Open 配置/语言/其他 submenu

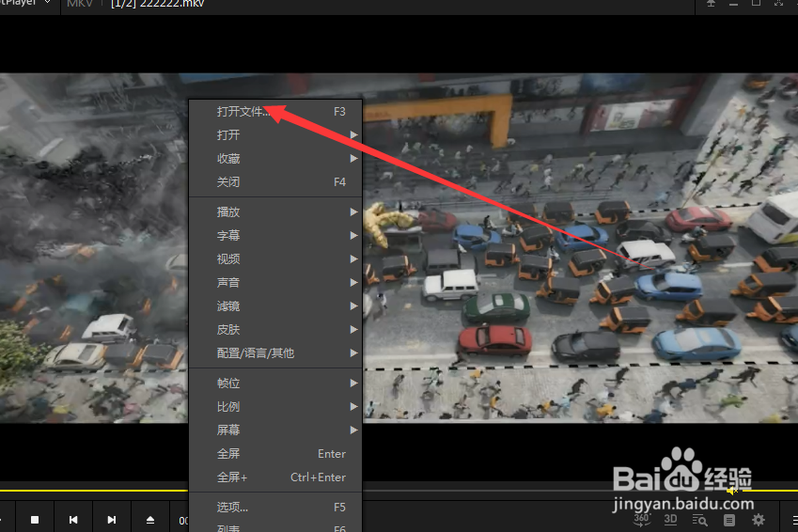click(274, 352)
